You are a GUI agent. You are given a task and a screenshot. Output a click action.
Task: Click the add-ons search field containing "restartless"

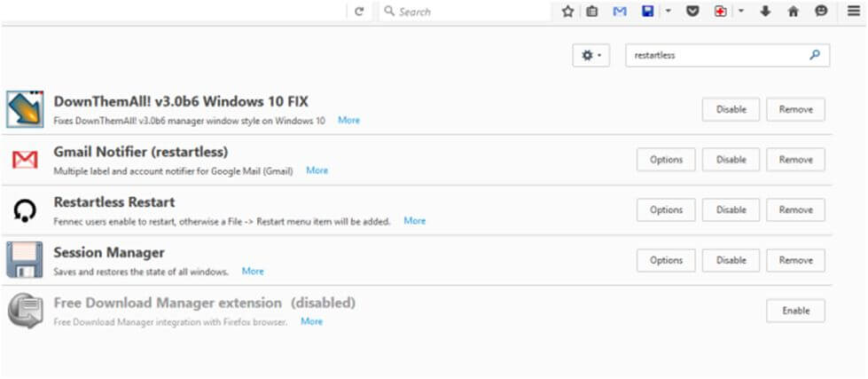(x=716, y=55)
